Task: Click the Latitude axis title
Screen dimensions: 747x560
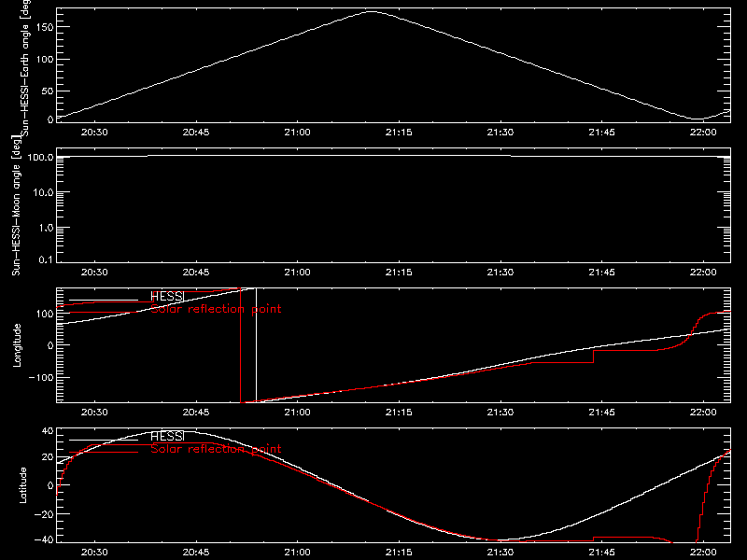Action: click(22, 485)
